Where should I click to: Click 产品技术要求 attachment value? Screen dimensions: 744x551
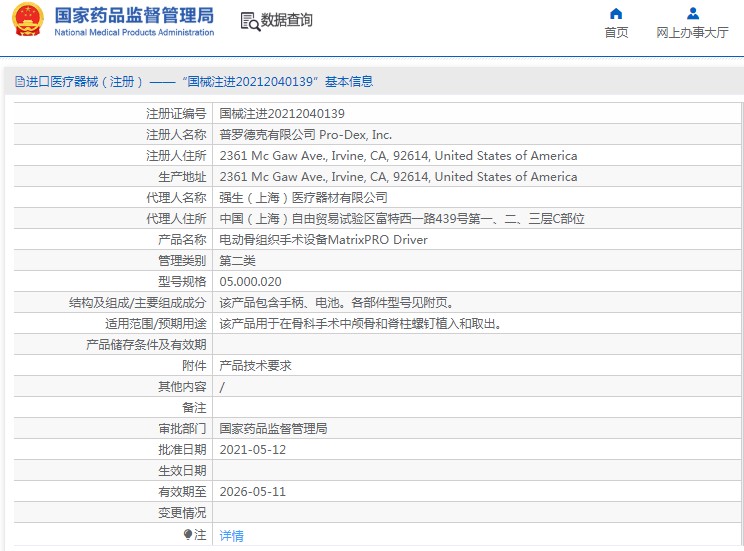(255, 365)
